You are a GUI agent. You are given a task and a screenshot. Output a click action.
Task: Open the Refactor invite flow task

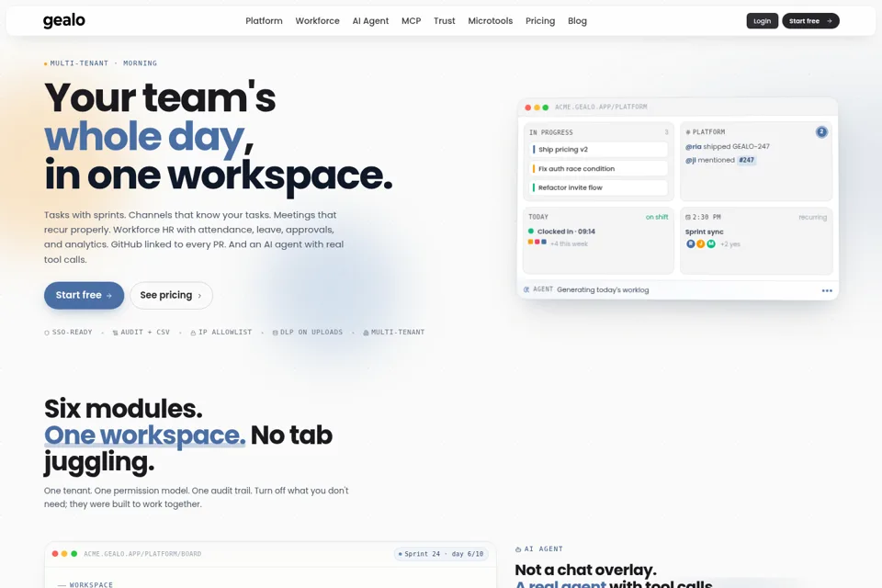pos(598,188)
